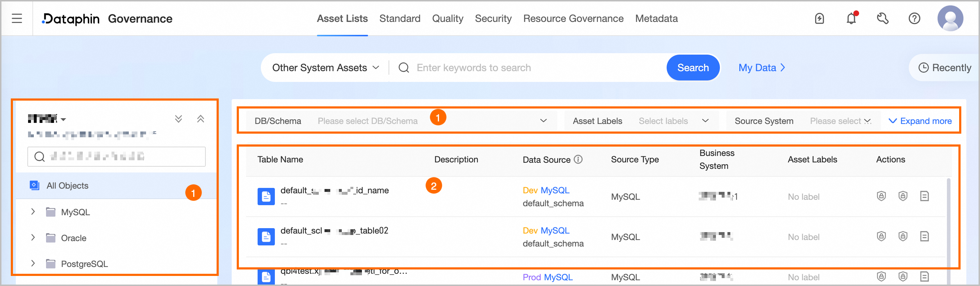Click first shield action in Prod MySQL row
This screenshot has height=286, width=980.
881,277
